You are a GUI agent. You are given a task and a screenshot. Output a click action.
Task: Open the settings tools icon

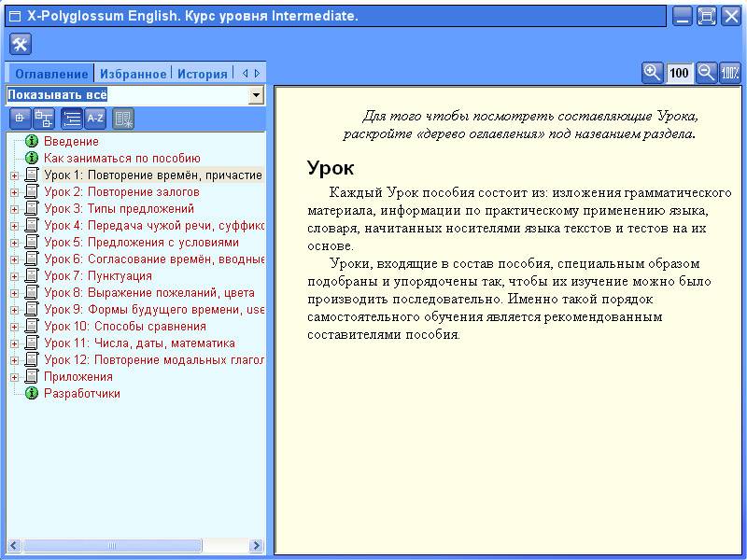point(20,44)
